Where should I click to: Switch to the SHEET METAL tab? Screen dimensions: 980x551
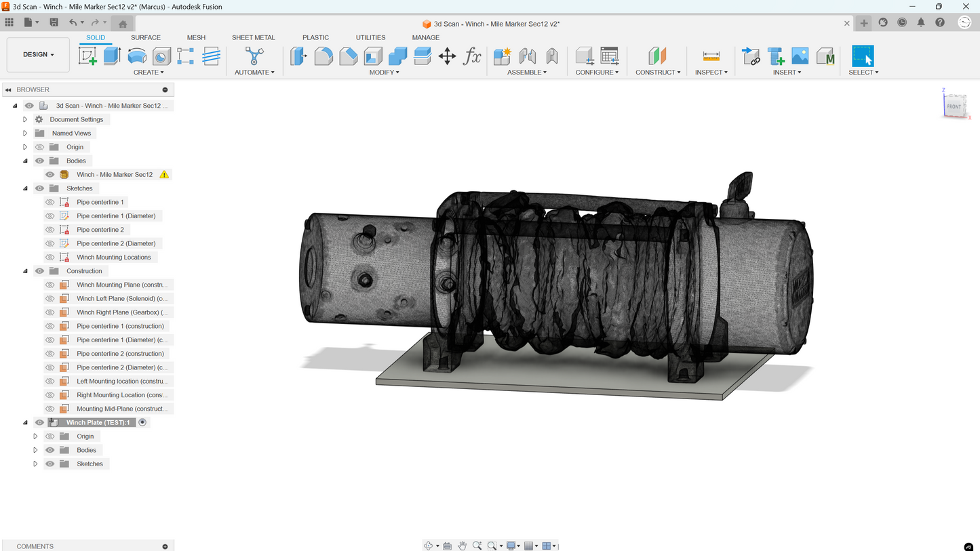pos(253,37)
